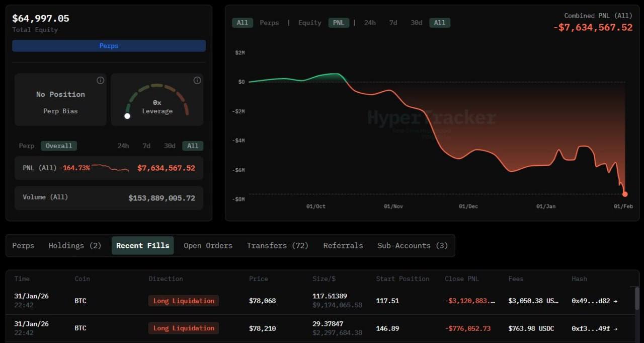Set chart timeframe to 24h
644x343 pixels.
pyautogui.click(x=370, y=23)
